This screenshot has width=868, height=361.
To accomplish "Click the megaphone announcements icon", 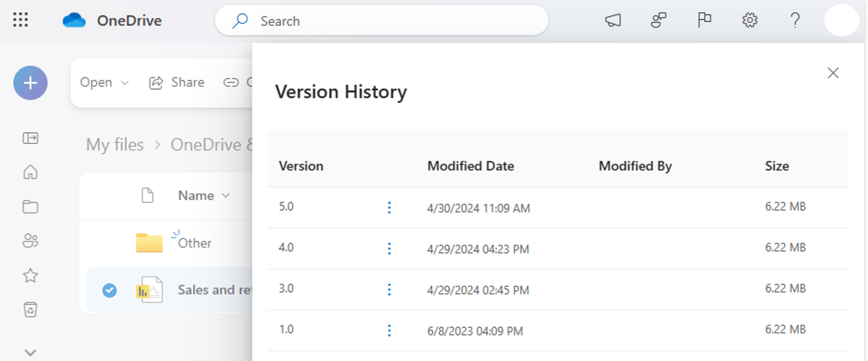I will coord(613,20).
